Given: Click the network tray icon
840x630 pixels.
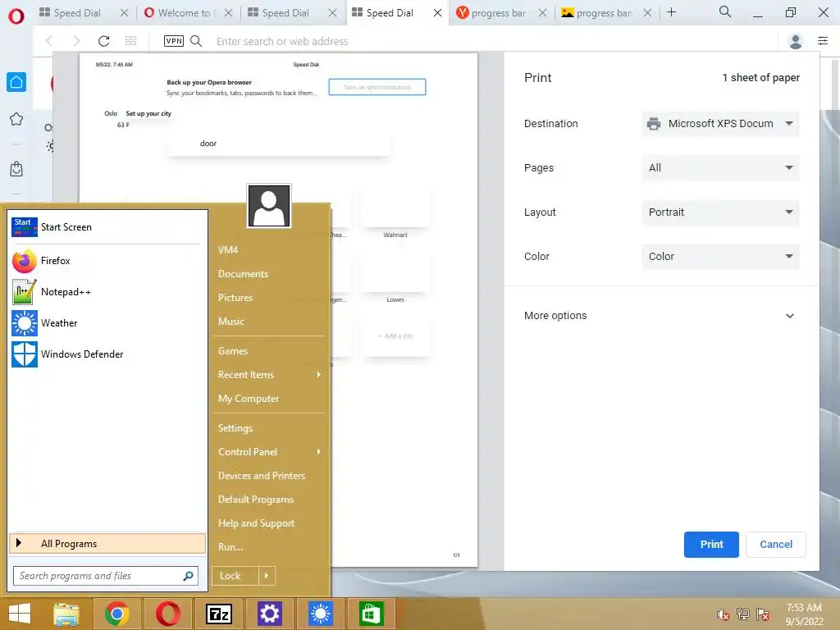Looking at the screenshot, I should point(743,614).
